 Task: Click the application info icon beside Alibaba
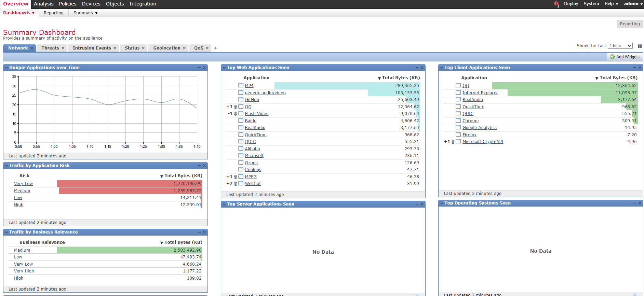pyautogui.click(x=241, y=149)
